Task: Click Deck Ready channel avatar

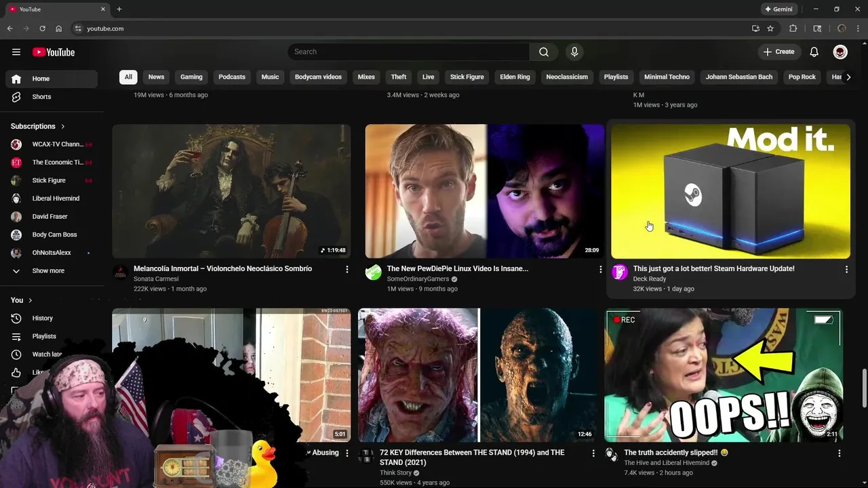Action: tap(619, 272)
